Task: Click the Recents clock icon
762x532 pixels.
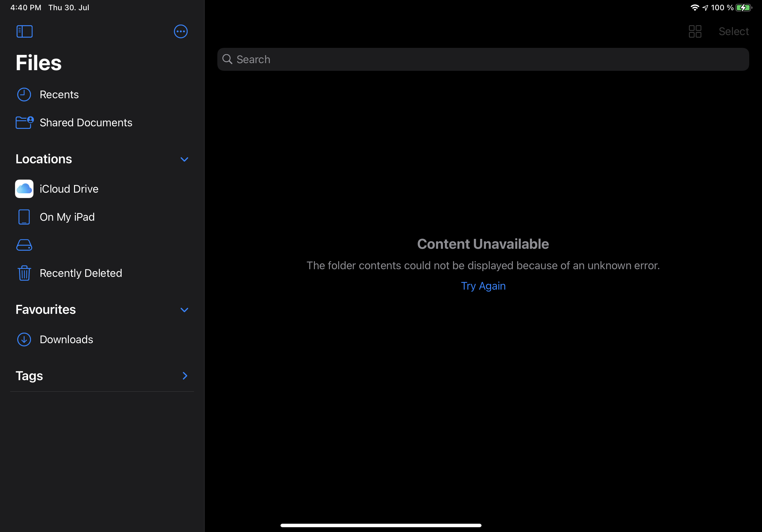Action: tap(24, 94)
